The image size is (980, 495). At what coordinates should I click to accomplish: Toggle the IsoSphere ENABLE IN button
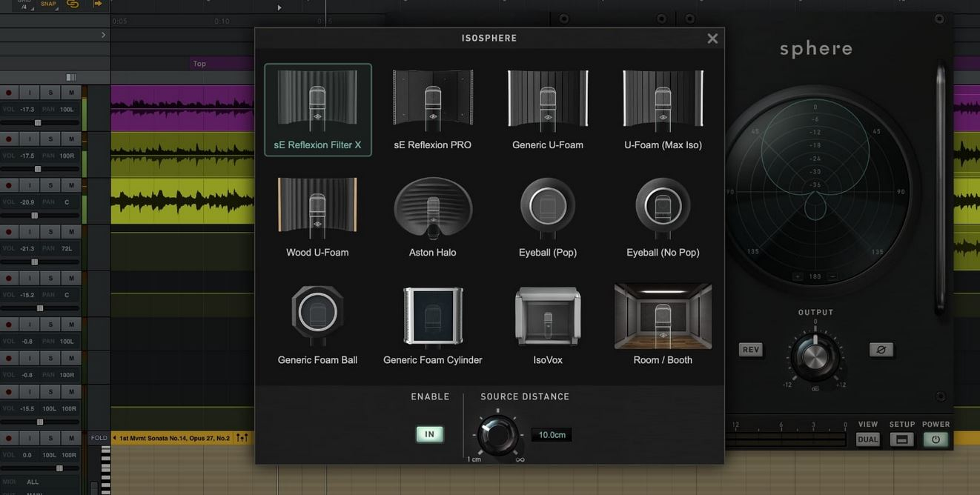429,434
